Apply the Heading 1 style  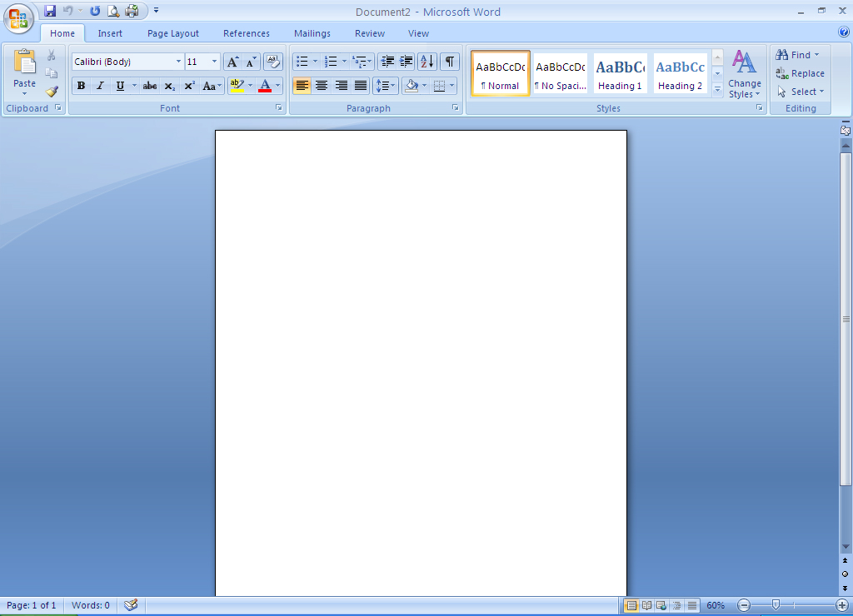[620, 72]
